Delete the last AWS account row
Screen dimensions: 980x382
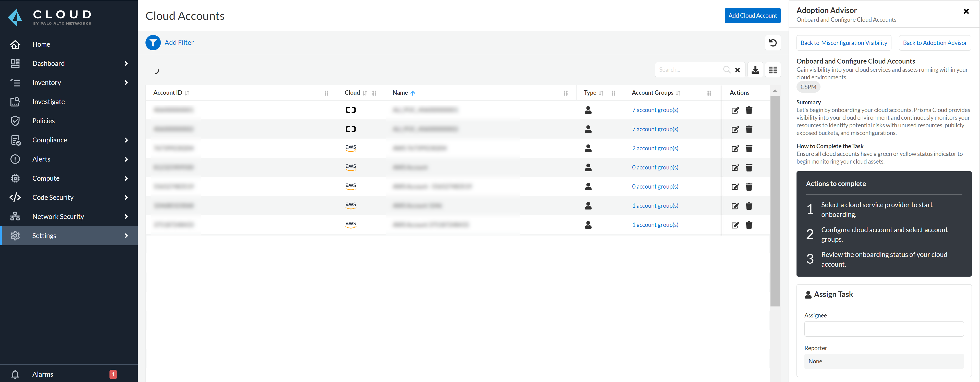[749, 225]
